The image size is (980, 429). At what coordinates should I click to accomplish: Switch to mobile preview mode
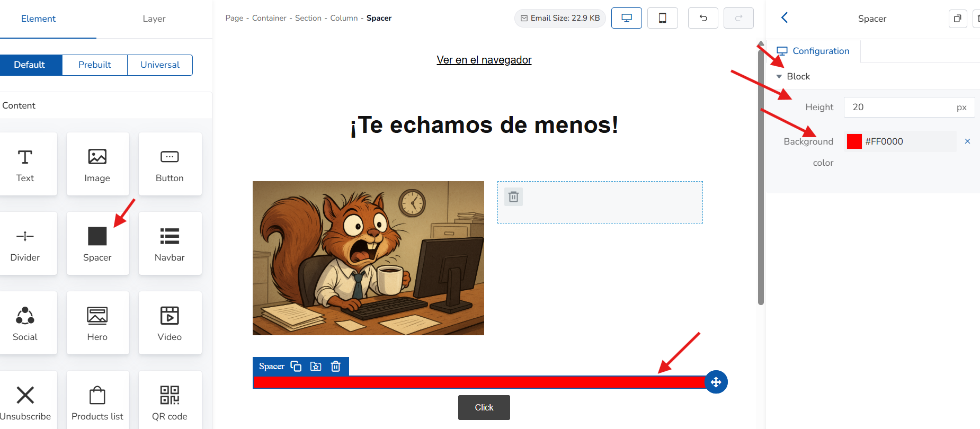663,18
